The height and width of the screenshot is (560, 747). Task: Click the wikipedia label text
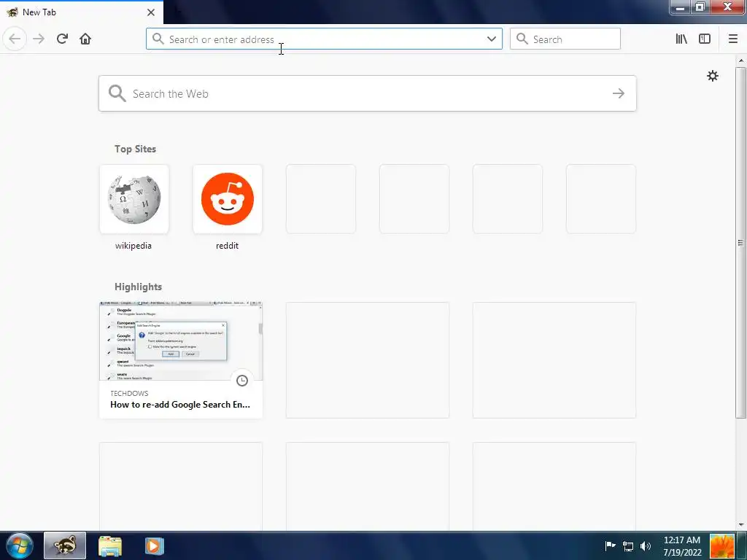pos(133,246)
